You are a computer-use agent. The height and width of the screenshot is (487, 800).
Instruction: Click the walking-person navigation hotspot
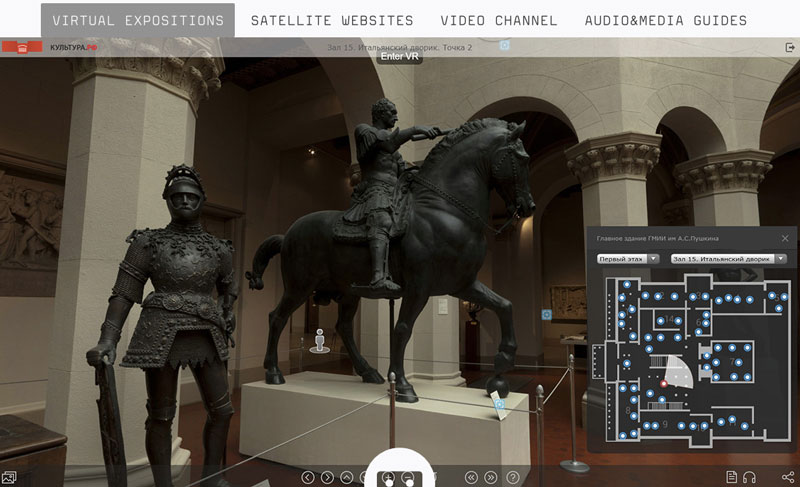tap(320, 340)
